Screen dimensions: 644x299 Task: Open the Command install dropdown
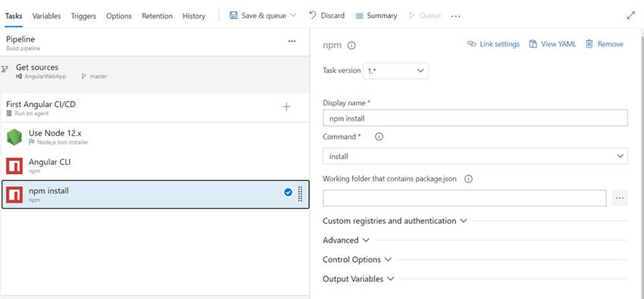(x=475, y=156)
